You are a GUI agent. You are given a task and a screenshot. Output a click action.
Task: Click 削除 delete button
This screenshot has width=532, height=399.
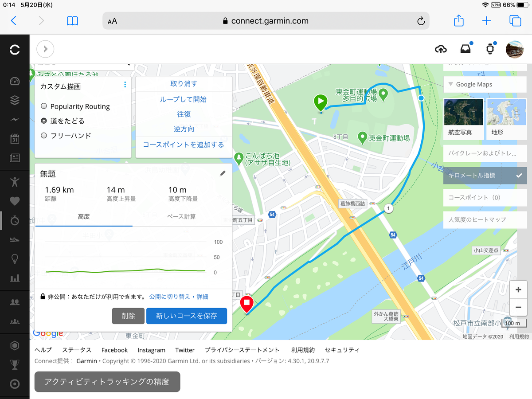point(128,316)
